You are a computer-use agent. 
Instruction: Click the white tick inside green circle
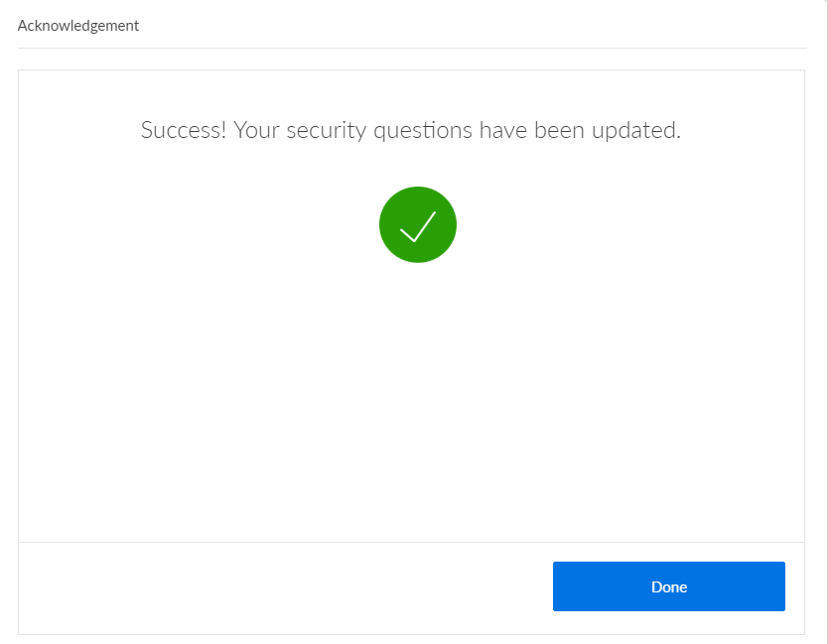click(418, 226)
